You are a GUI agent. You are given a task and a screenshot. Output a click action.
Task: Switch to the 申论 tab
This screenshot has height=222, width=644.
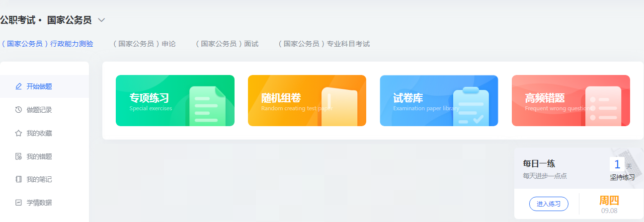click(x=144, y=44)
